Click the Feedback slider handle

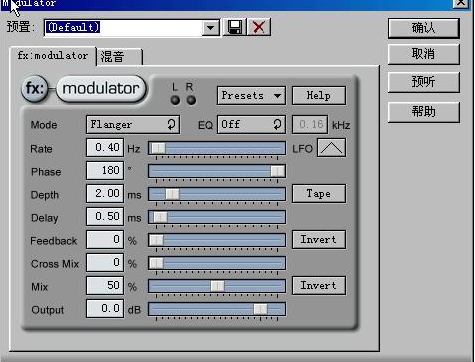[x=156, y=240]
